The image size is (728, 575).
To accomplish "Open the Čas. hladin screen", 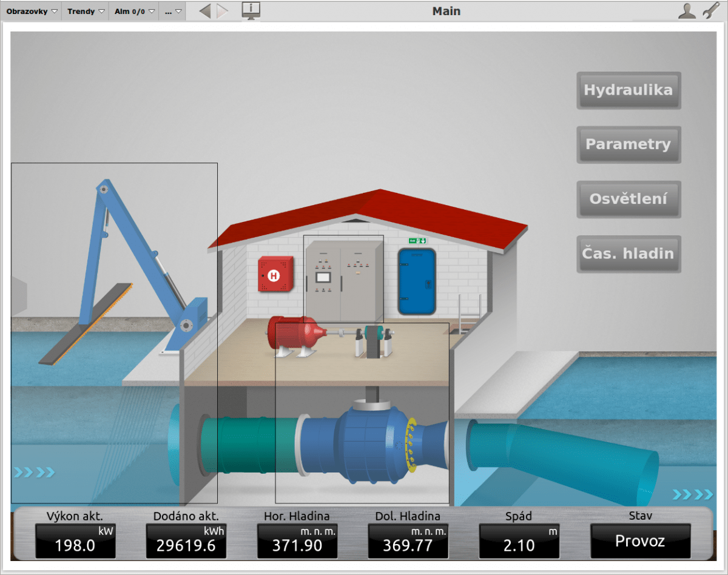I will (628, 254).
